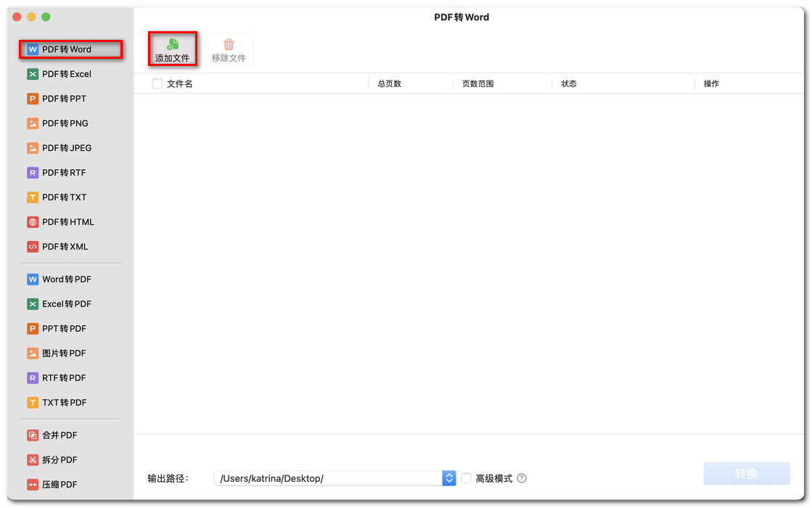
Task: Click the 转换 convert button
Action: (x=746, y=473)
